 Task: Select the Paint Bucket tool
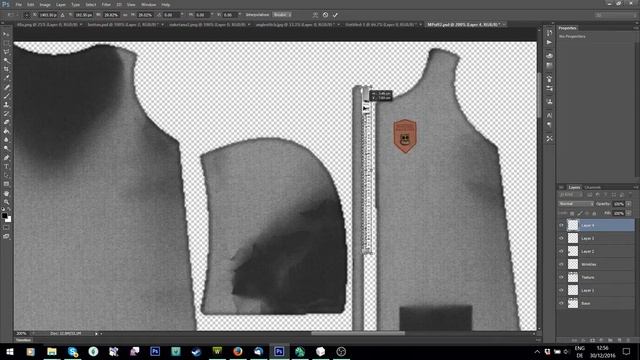click(6, 131)
